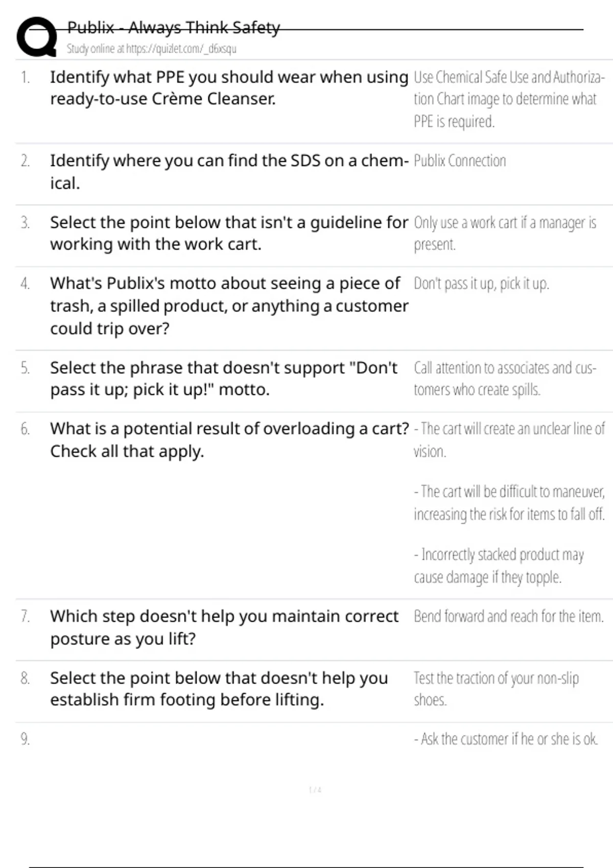This screenshot has width=613, height=868.
Task: Select question 4 about Publix's motto
Action: [229, 306]
